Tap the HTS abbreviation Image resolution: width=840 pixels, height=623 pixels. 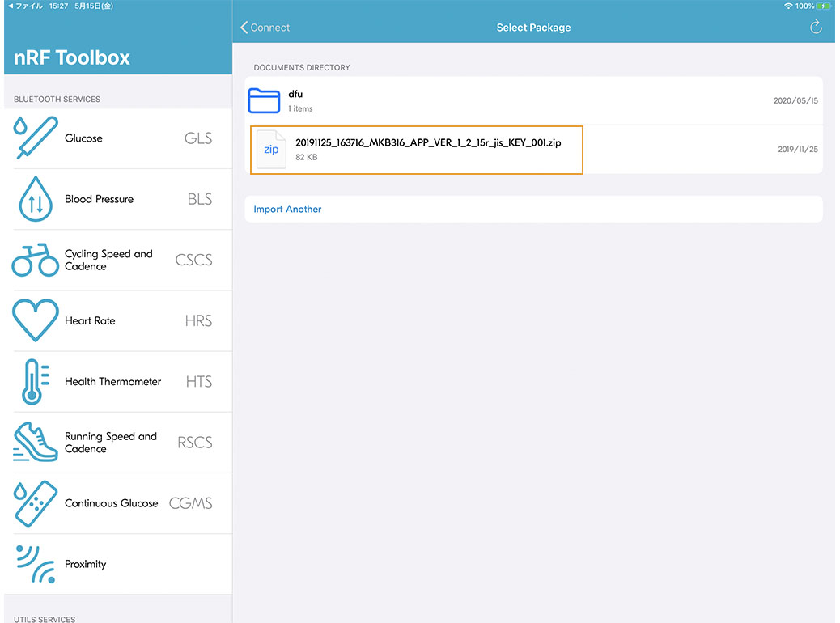pyautogui.click(x=199, y=381)
